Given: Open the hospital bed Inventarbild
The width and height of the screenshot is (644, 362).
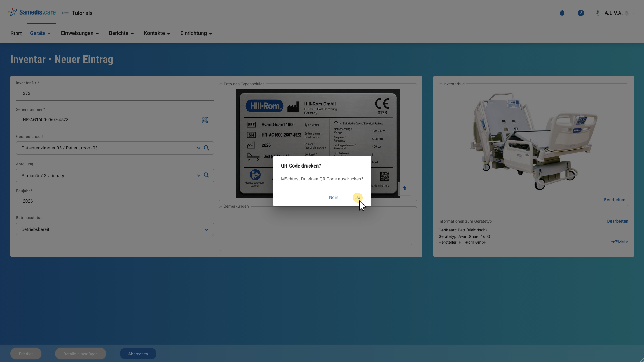Looking at the screenshot, I should point(533,141).
